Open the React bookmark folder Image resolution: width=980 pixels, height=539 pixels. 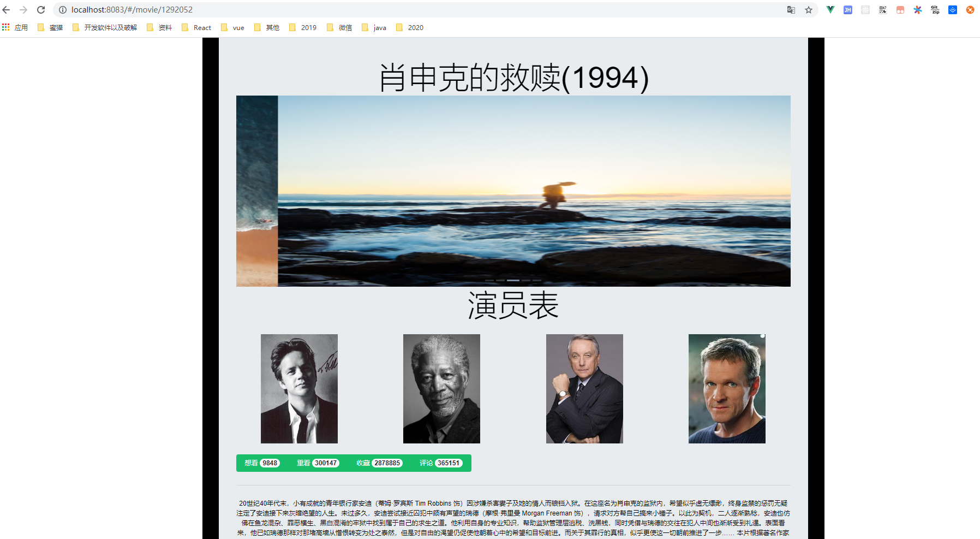[196, 27]
